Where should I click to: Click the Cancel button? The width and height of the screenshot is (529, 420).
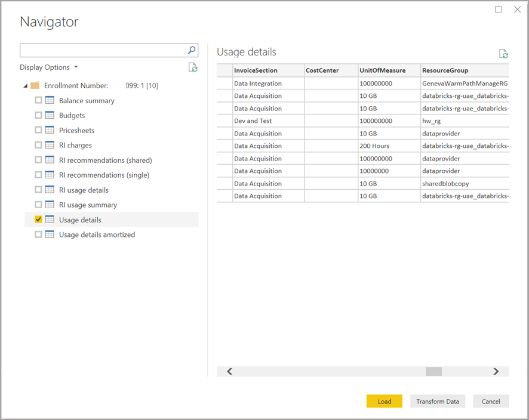pyautogui.click(x=491, y=401)
